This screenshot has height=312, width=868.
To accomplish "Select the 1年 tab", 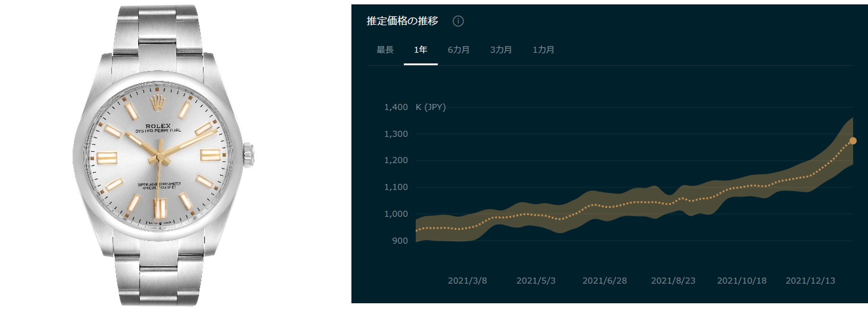I will click(x=420, y=50).
